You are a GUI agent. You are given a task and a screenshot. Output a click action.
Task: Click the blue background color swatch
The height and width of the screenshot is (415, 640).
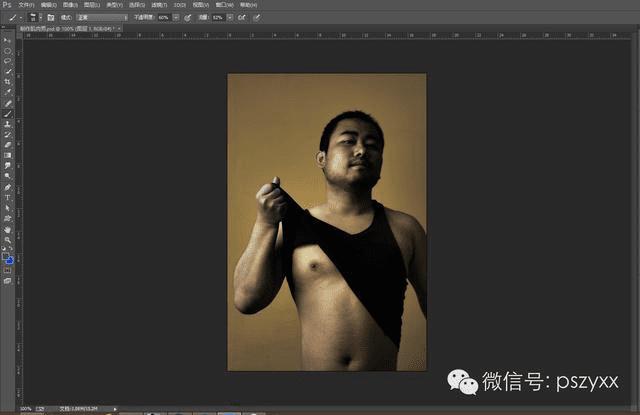pos(10,261)
